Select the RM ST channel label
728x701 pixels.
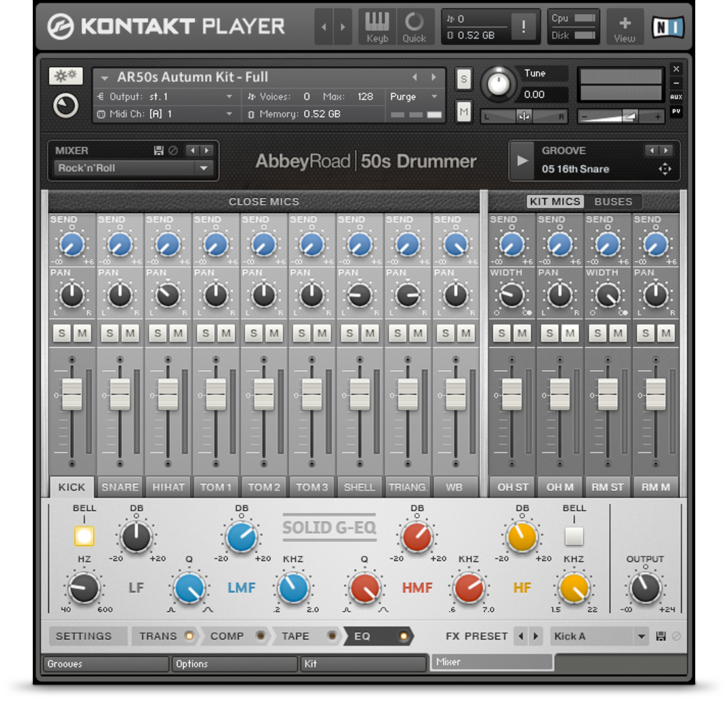click(x=607, y=487)
